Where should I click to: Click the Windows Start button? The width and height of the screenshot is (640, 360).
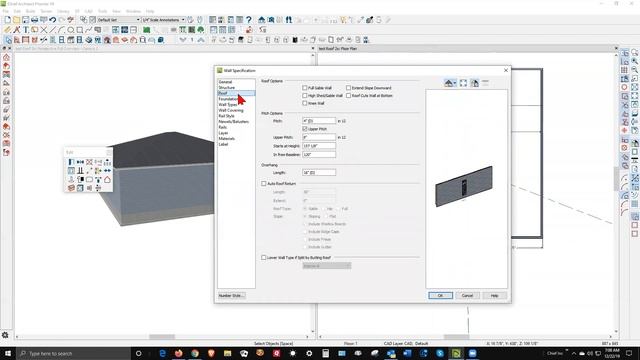tap(8, 353)
